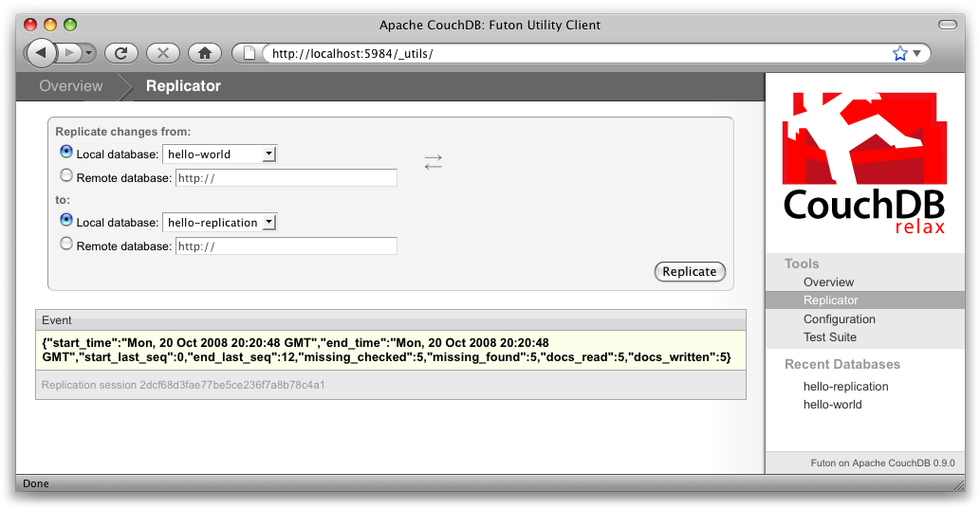
Task: Select target Remote database radio button
Action: [66, 244]
